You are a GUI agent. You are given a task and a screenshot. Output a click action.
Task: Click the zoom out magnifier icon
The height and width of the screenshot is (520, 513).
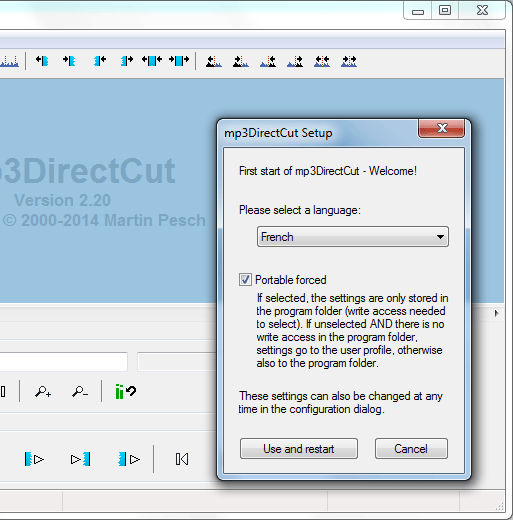pyautogui.click(x=80, y=391)
